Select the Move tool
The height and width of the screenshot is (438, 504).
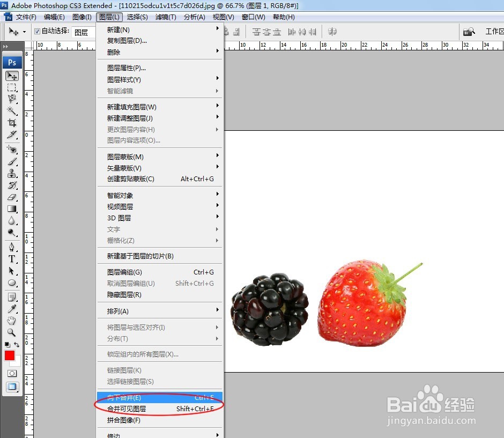tap(12, 77)
